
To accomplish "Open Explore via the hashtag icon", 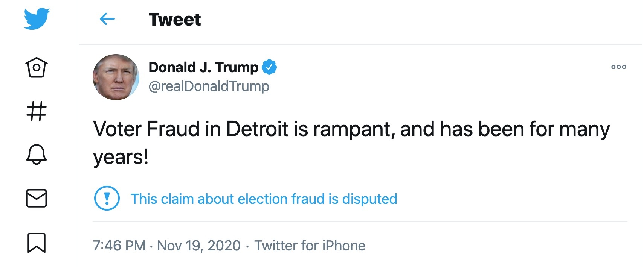I will pos(36,110).
